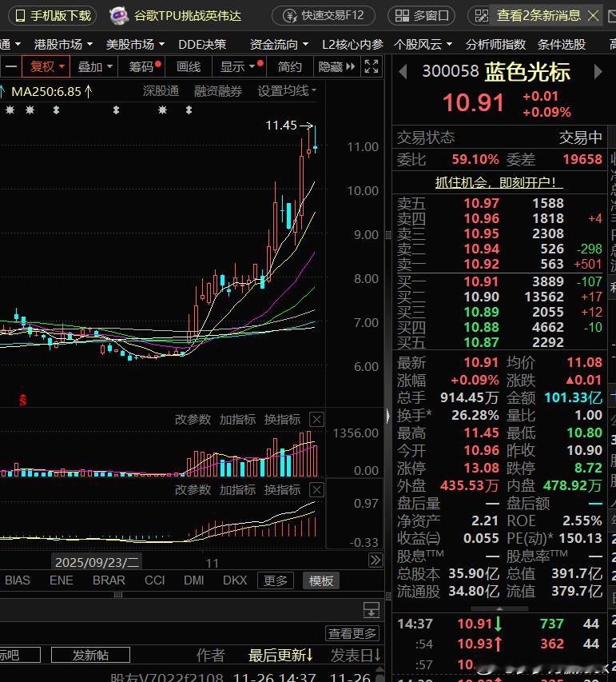This screenshot has width=616, height=682.
Task: Click 换指标 on the volume indicator
Action: (x=282, y=419)
